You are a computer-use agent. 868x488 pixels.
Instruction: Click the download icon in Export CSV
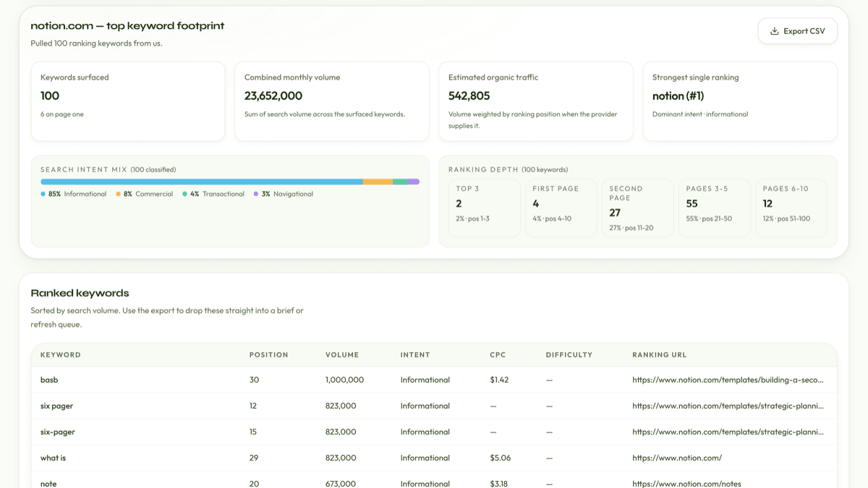[775, 31]
